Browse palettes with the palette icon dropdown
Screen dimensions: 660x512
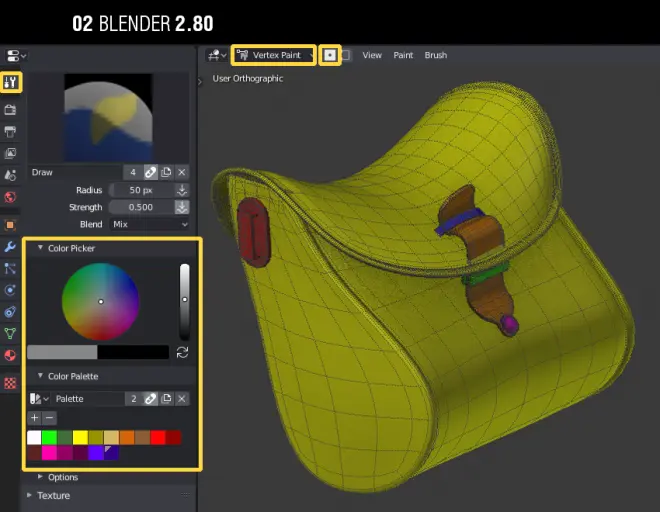tap(39, 399)
